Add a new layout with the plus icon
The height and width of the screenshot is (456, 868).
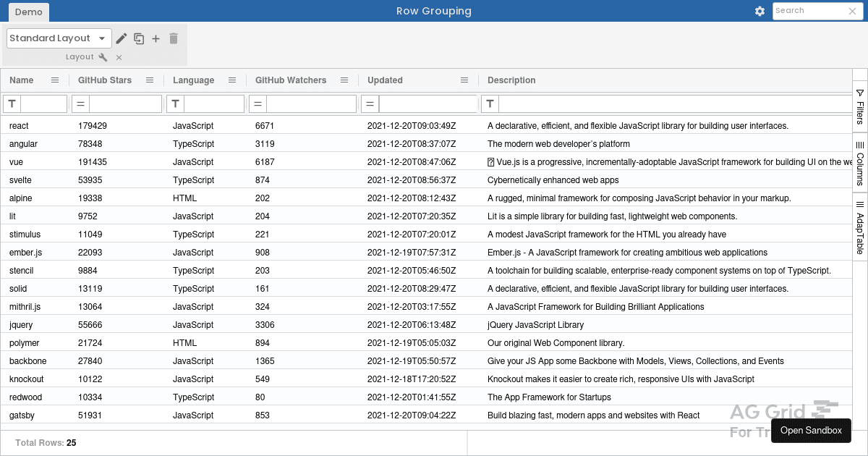(x=156, y=38)
